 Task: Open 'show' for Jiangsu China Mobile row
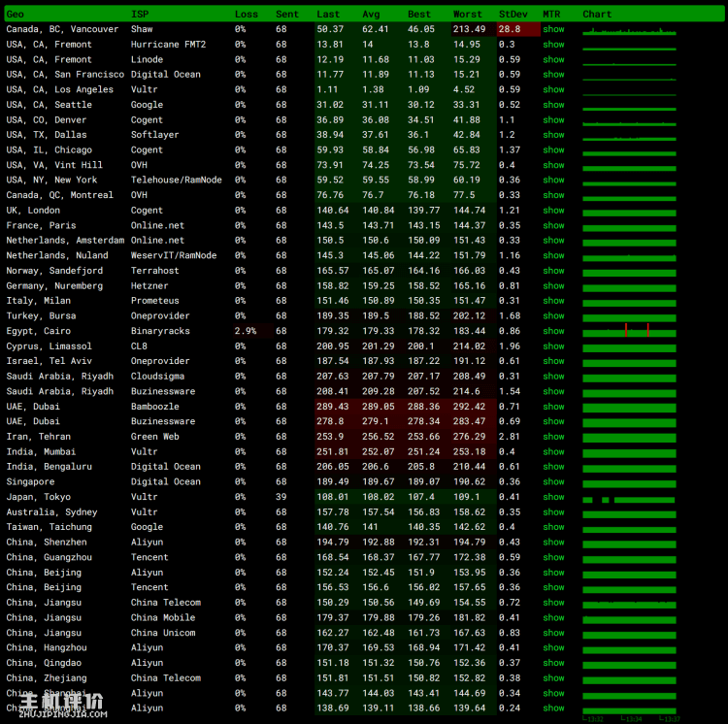coord(553,617)
